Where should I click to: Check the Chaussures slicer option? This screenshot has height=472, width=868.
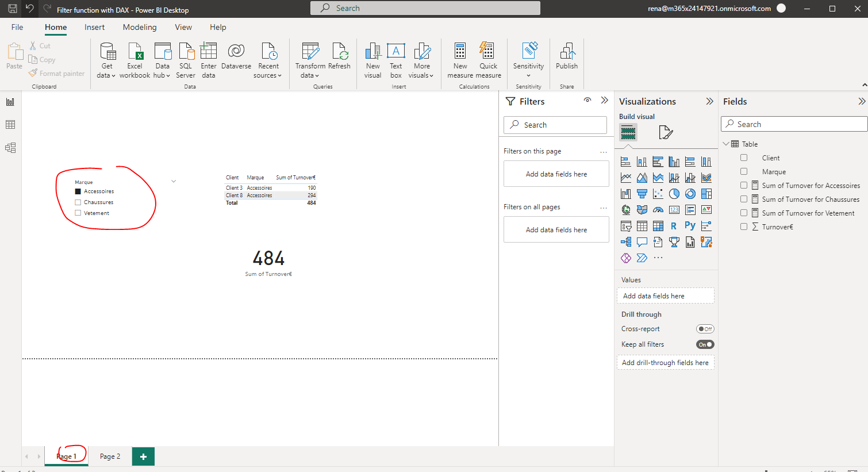[78, 202]
